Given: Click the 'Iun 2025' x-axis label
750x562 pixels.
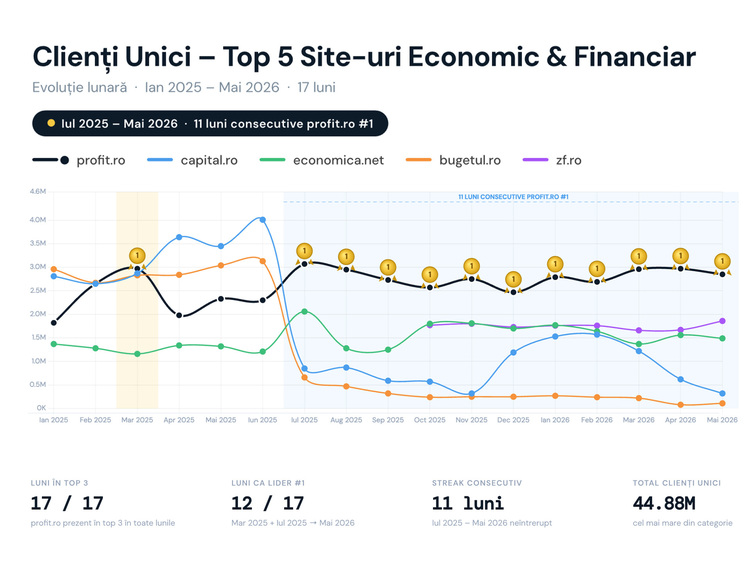Looking at the screenshot, I should click(x=263, y=420).
